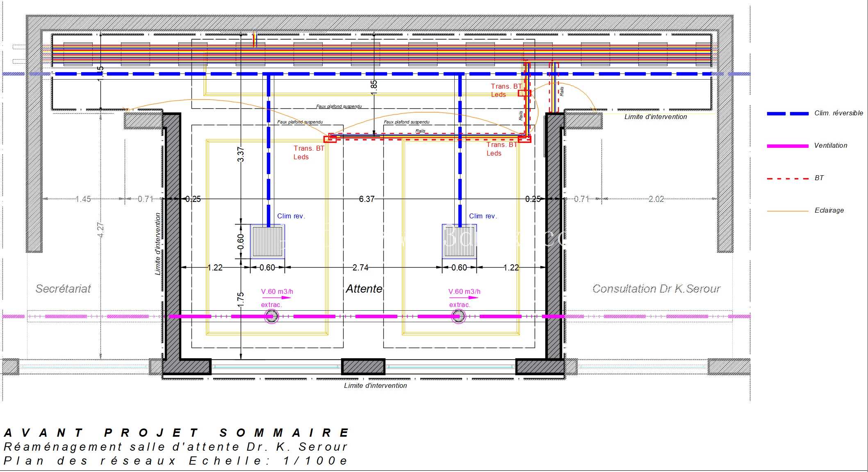The width and height of the screenshot is (868, 472).
Task: Select the '6.37' room width dimension
Action: (367, 199)
